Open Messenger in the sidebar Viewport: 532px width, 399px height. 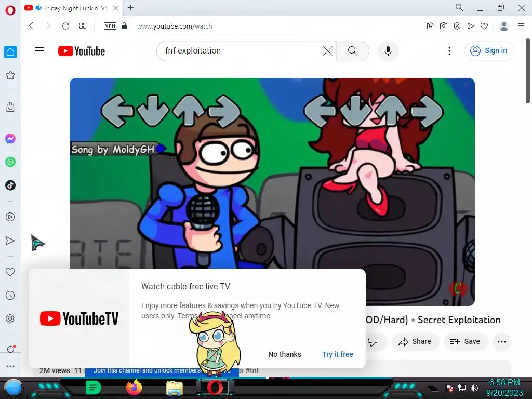pyautogui.click(x=10, y=139)
